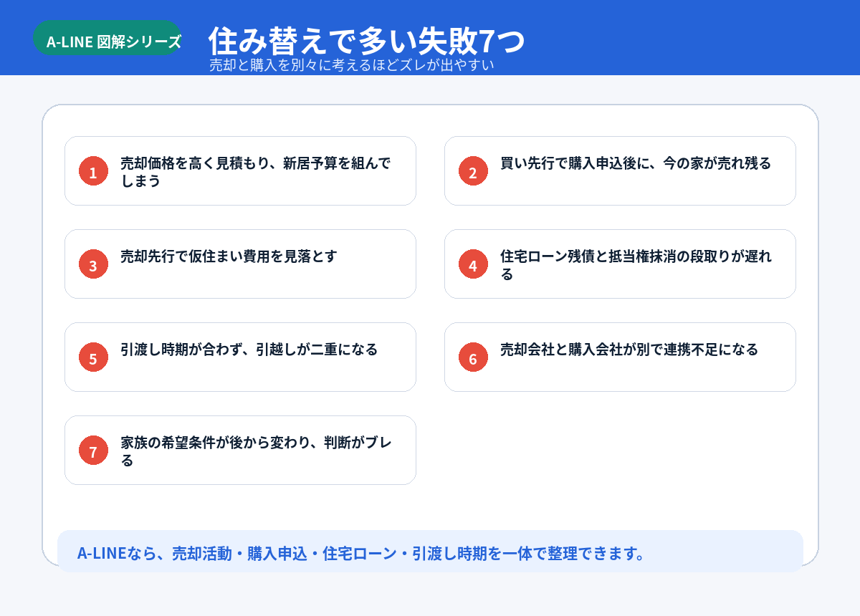860x616 pixels.
Task: Select text 買い先行で購入申込後に、今の家が売れ残る
Action: (636, 163)
